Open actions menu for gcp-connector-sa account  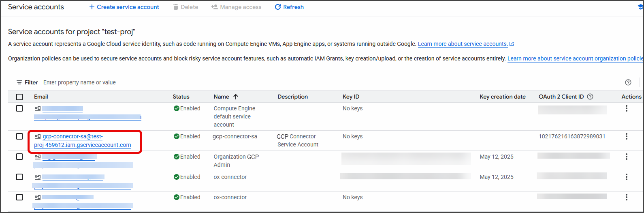(626, 136)
